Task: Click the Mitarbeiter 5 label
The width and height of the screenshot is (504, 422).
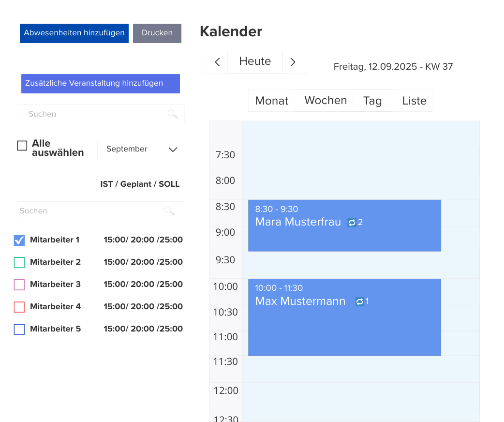Action: [x=55, y=329]
